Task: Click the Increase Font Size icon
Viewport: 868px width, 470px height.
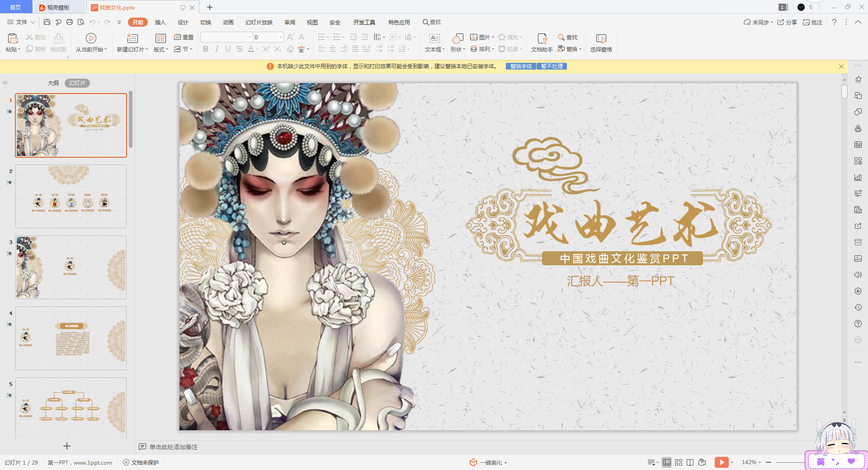Action: 290,37
